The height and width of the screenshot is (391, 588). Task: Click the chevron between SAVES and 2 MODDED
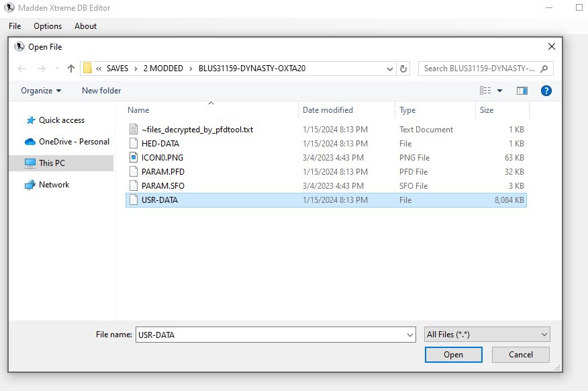[x=136, y=69]
